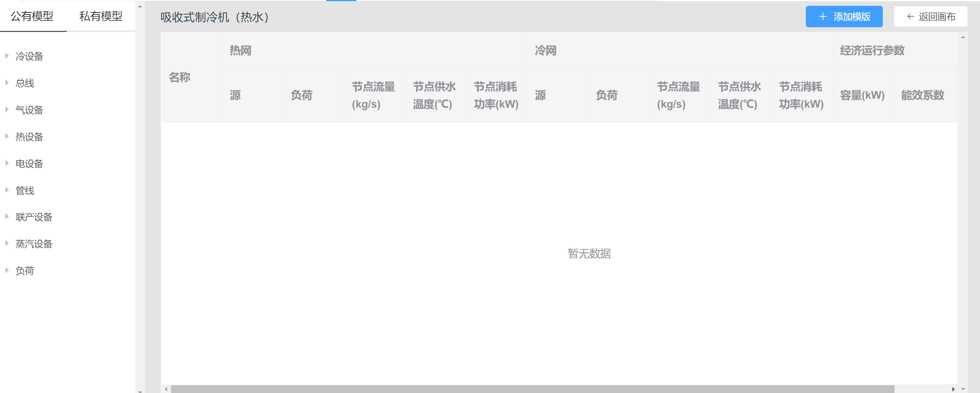Select the 蒸汽设备 category
Screen dimensions: 980x393
pos(34,244)
